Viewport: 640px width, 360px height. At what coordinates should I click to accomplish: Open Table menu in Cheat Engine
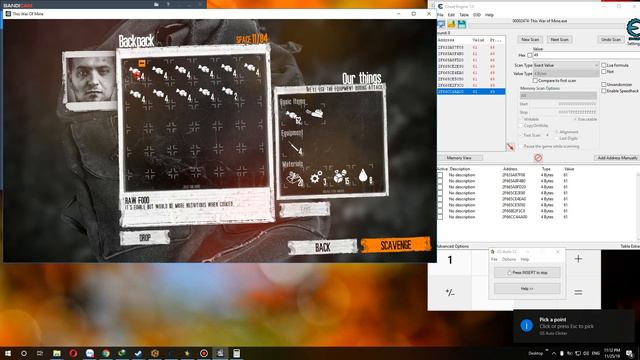coord(464,15)
